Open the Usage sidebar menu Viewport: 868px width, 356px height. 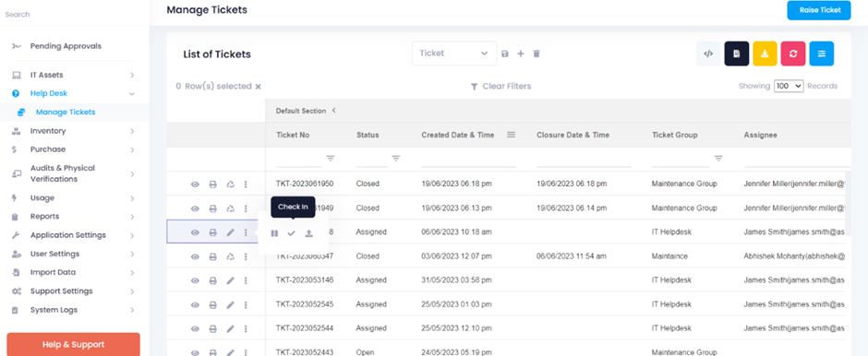point(74,198)
